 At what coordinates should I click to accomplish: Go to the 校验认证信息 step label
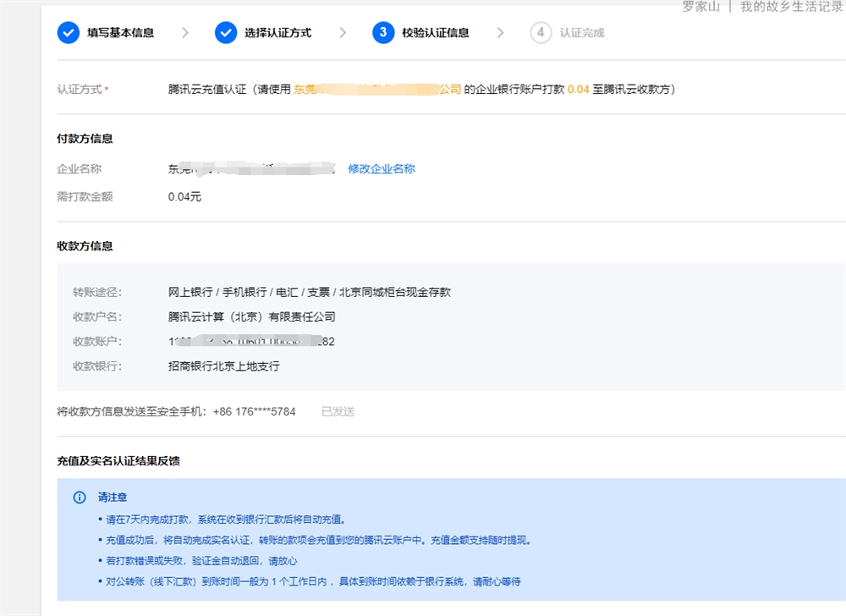436,33
